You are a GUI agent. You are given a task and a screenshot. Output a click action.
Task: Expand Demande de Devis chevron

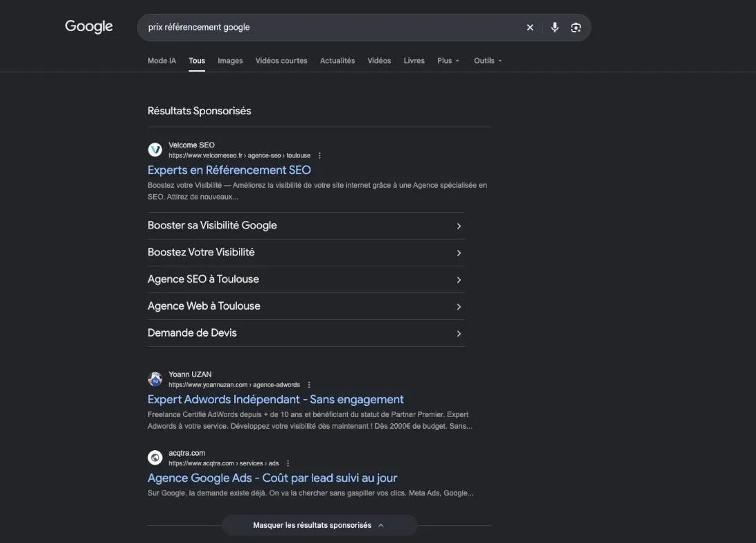tap(459, 333)
